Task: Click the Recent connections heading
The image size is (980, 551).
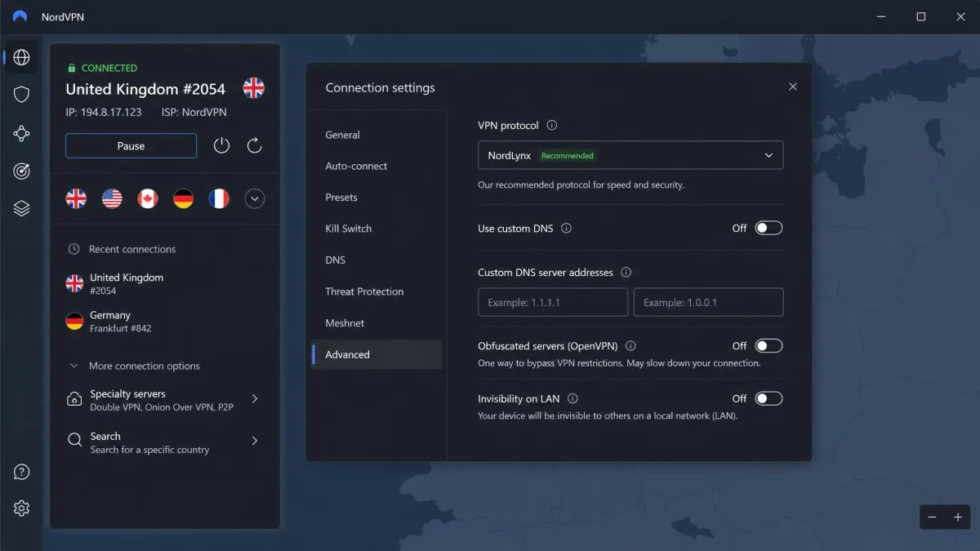Action: point(132,250)
